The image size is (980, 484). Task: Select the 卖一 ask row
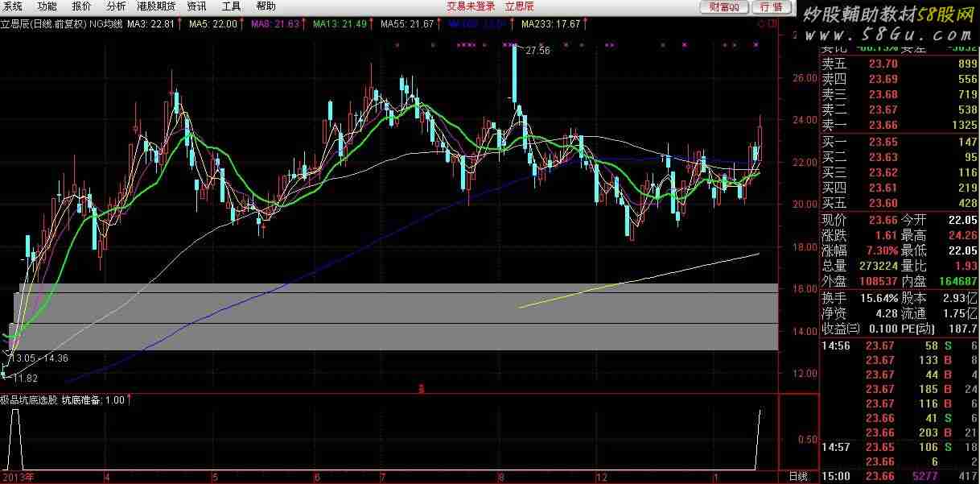[x=900, y=125]
